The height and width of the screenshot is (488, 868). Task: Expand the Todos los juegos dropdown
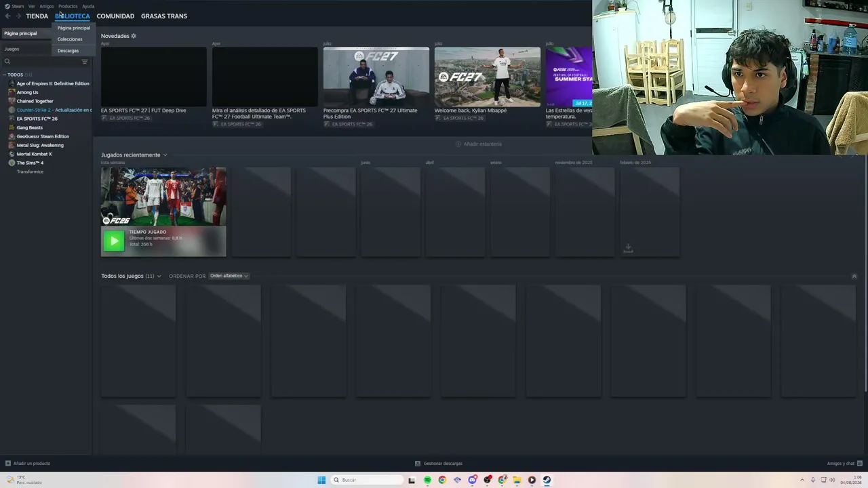pos(159,277)
